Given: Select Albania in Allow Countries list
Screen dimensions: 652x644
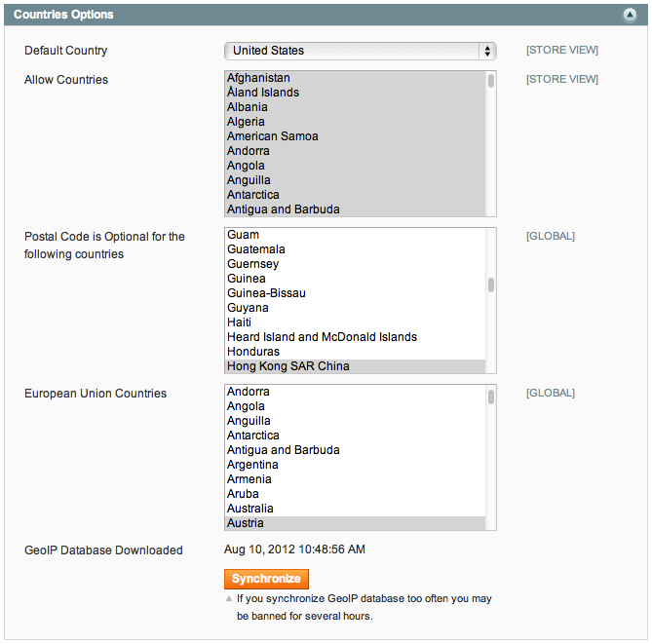Looking at the screenshot, I should coord(247,107).
